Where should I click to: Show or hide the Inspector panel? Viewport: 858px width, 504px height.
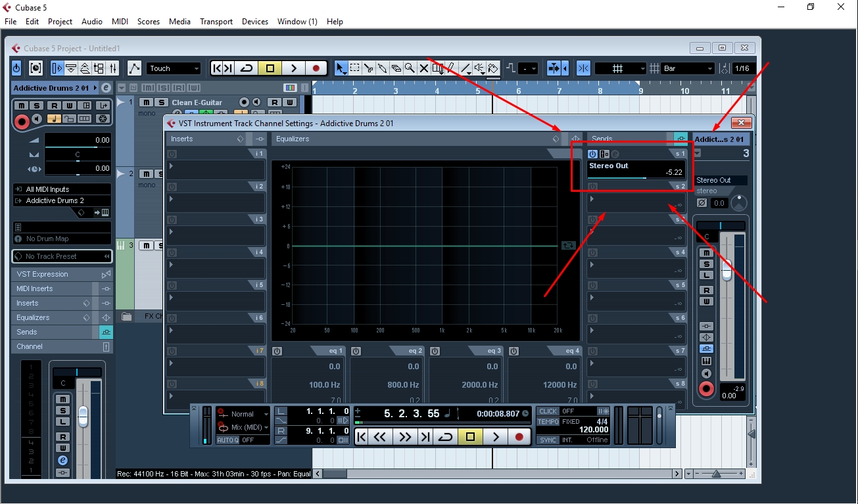(57, 68)
